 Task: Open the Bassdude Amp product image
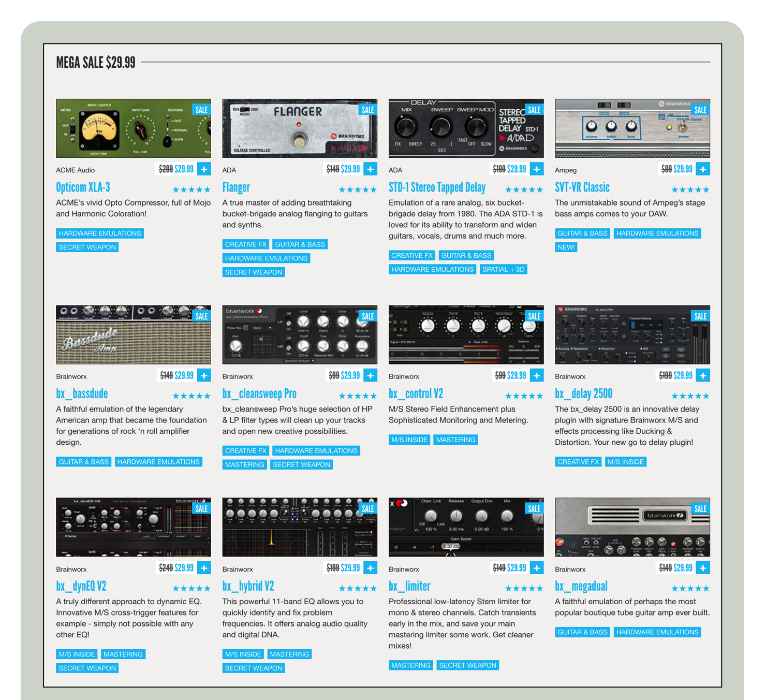point(134,335)
